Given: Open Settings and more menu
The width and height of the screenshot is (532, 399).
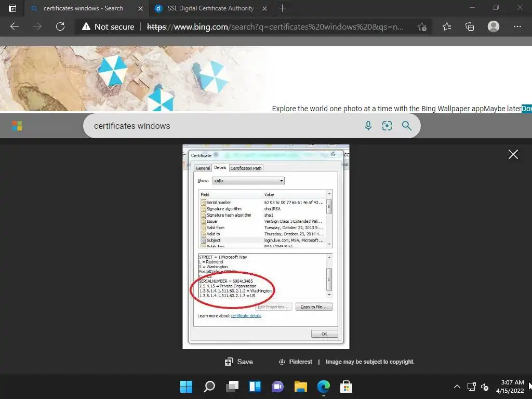Looking at the screenshot, I should point(517,26).
